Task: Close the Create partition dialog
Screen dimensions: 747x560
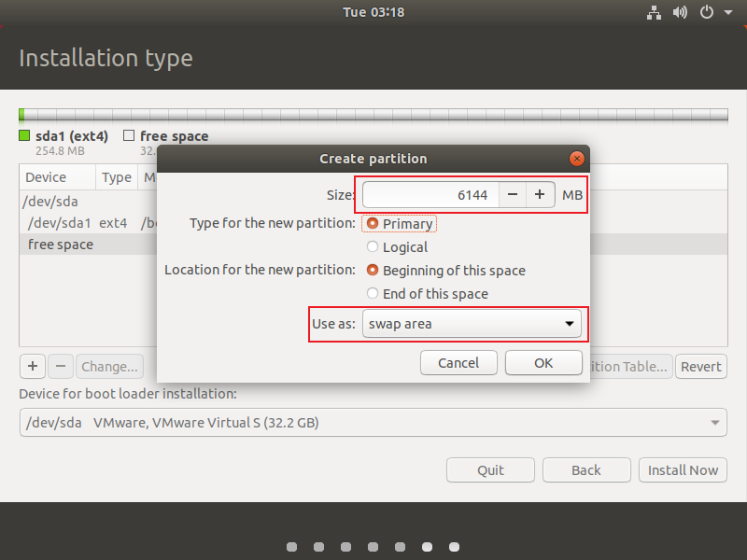Action: tap(576, 159)
